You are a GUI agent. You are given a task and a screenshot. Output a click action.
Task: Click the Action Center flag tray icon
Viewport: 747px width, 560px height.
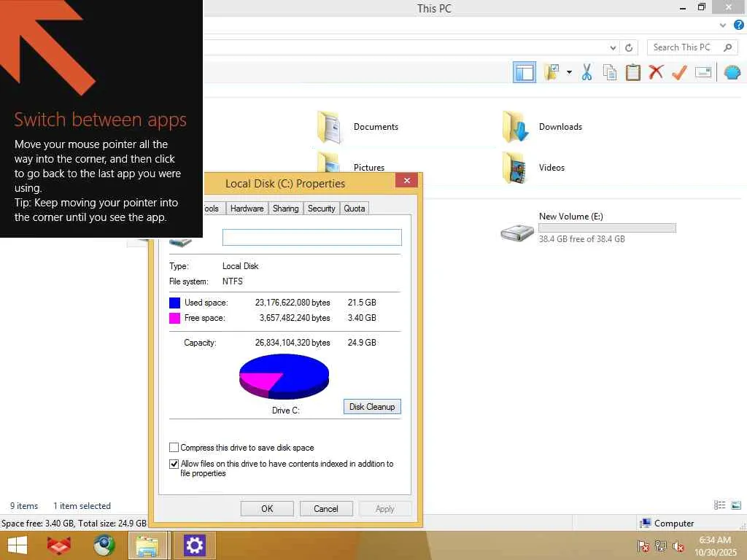(x=643, y=546)
